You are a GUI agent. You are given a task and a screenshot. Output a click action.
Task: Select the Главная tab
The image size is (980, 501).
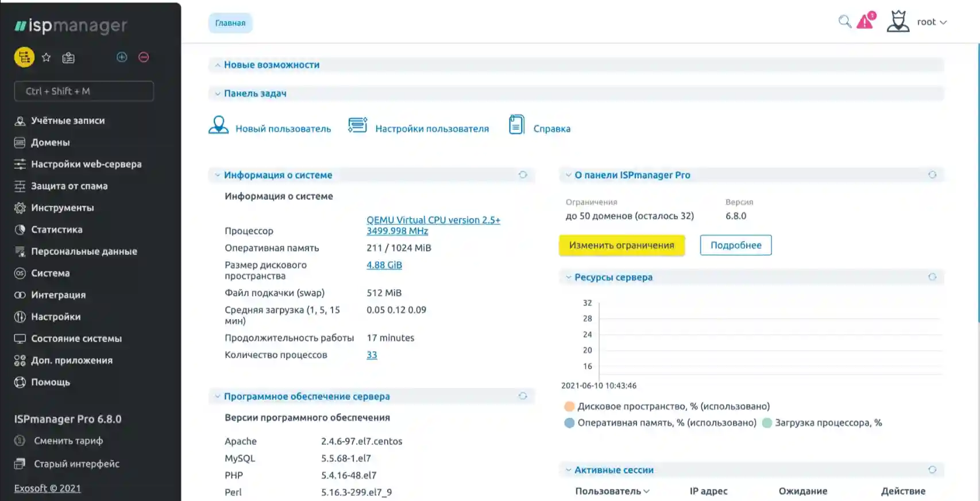(x=230, y=23)
